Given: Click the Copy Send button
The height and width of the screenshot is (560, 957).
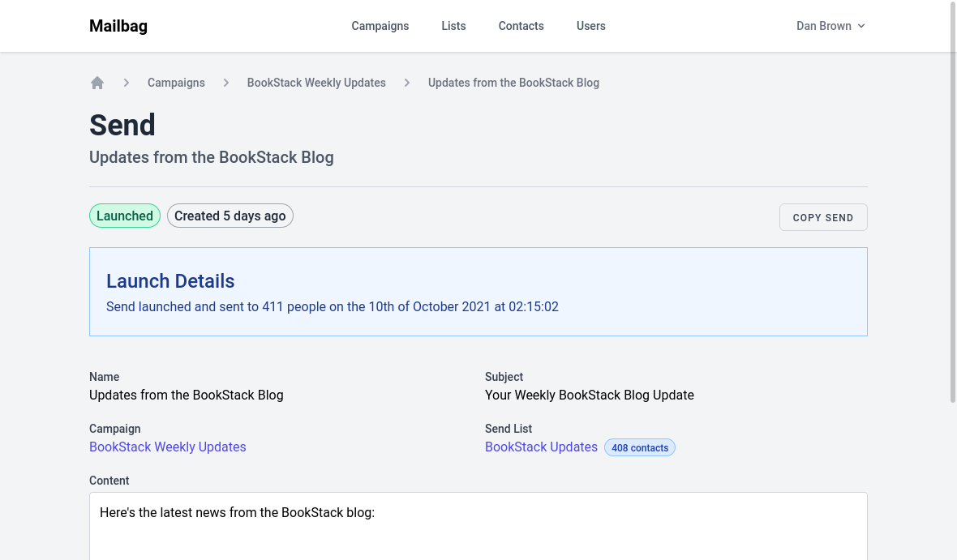Looking at the screenshot, I should [x=822, y=217].
